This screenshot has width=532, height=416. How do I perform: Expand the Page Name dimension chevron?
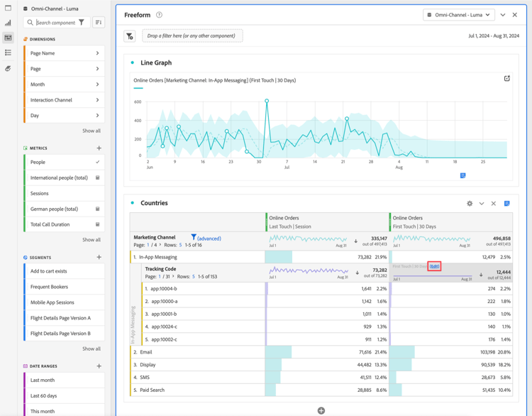(97, 53)
